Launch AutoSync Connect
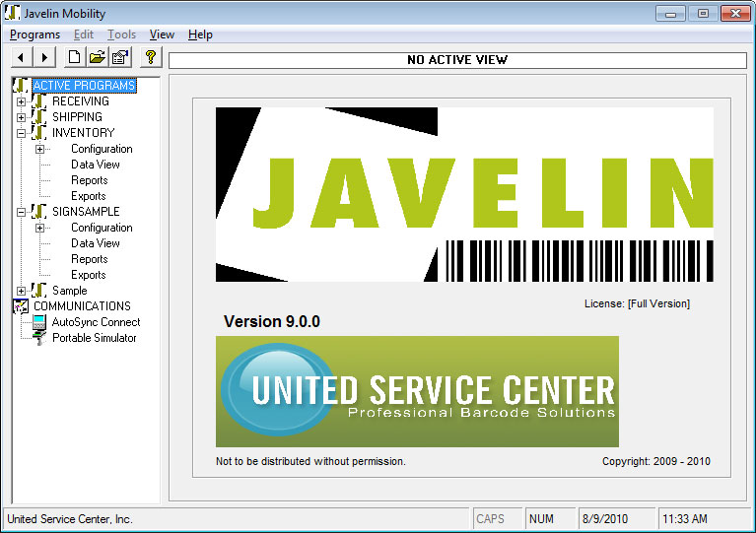Screen dimensions: 756x533 [96, 322]
